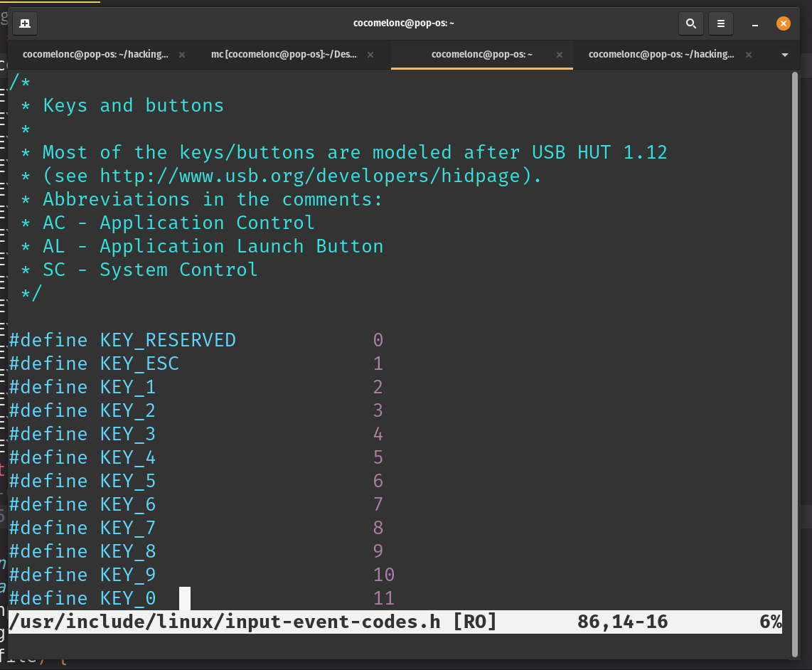Image resolution: width=812 pixels, height=670 pixels.
Task: Switch to the first ~/hacking... tab
Action: pos(95,54)
